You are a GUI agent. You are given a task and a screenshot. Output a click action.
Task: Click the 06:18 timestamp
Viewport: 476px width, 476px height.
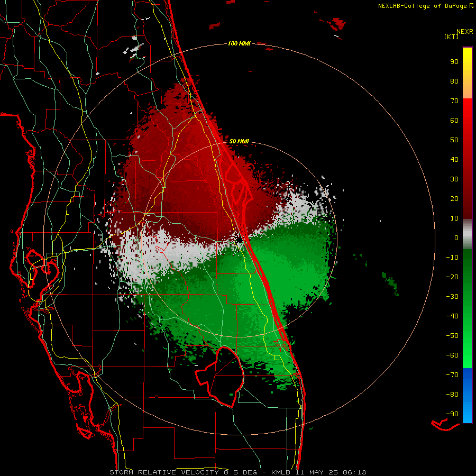tap(354, 472)
